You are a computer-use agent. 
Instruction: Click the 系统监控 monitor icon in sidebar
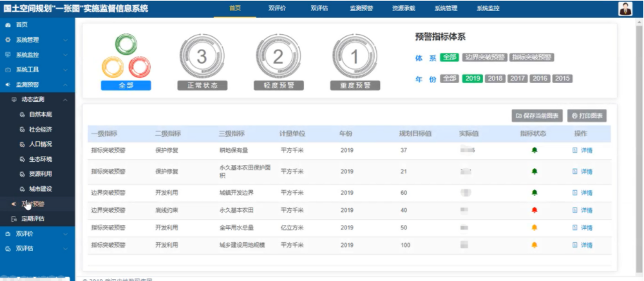[8, 55]
